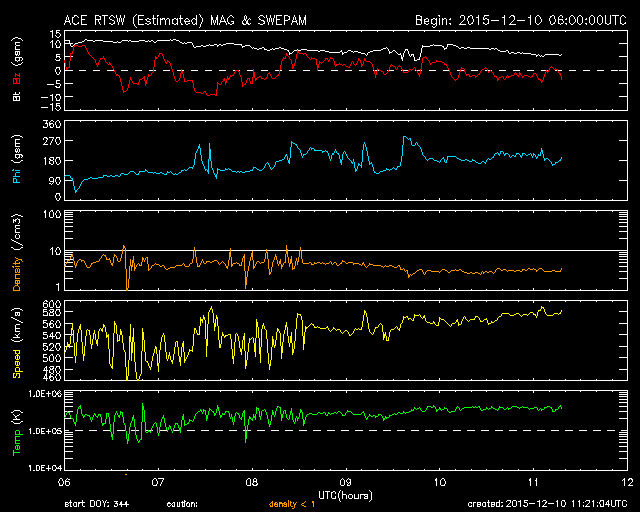Click the "12" hour label on the UTC axis
Image resolution: width=640 pixels, height=512 pixels.
pyautogui.click(x=627, y=483)
